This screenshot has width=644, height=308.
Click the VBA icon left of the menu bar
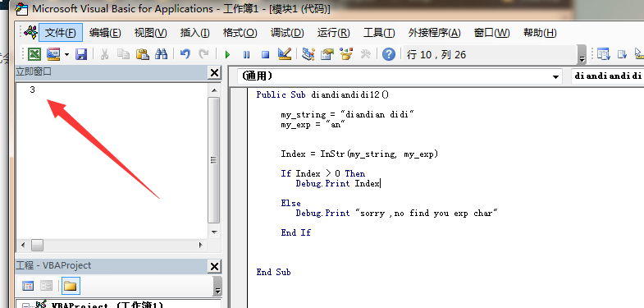tap(31, 32)
